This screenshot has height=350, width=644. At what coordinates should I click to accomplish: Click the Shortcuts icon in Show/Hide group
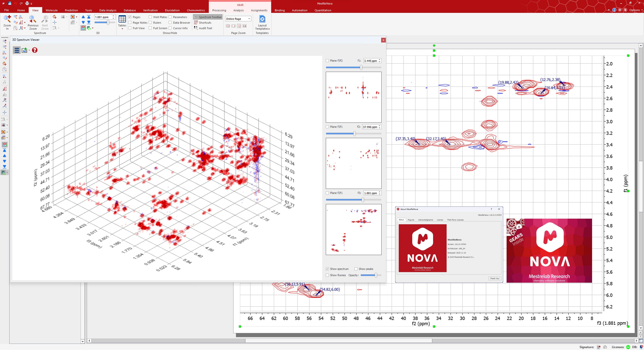coord(196,23)
